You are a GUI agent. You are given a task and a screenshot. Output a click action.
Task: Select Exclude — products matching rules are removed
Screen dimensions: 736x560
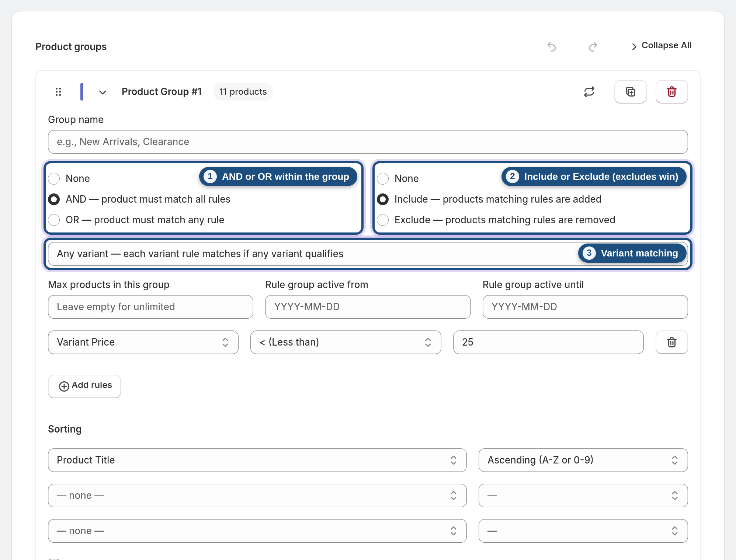pos(383,220)
